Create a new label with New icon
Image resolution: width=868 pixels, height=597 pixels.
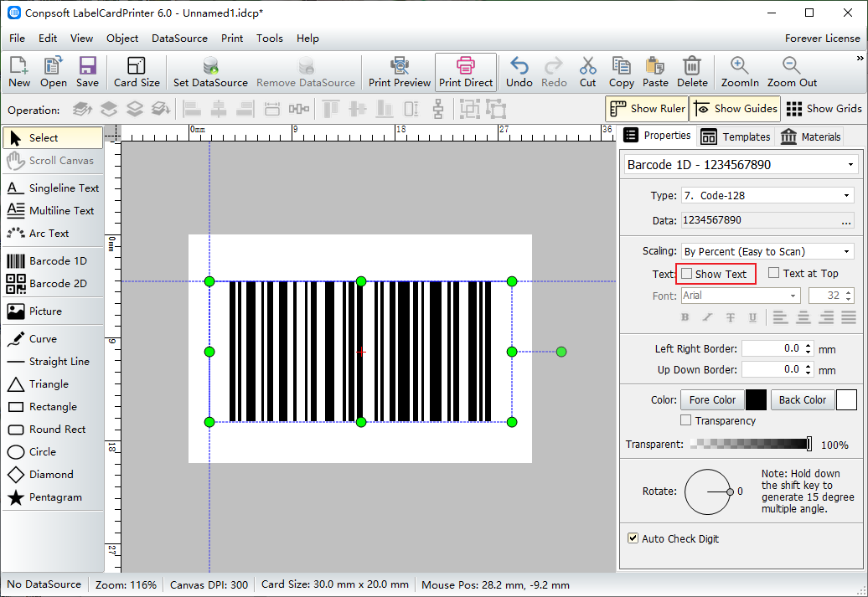(19, 72)
